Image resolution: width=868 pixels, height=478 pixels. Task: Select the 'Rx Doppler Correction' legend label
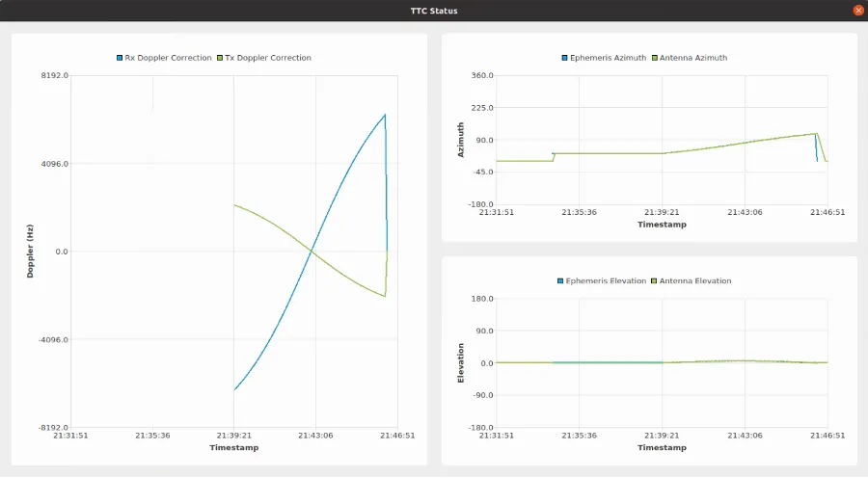168,58
